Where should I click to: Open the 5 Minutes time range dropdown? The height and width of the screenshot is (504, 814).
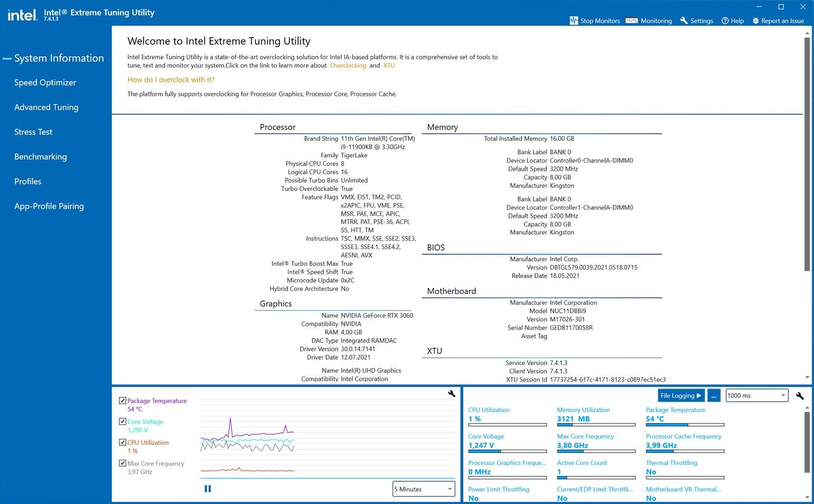tap(424, 489)
